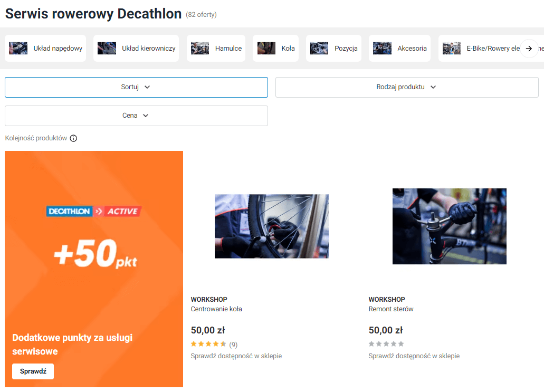Check availability for Centrowanie koła service
This screenshot has height=392, width=544.
coord(236,356)
